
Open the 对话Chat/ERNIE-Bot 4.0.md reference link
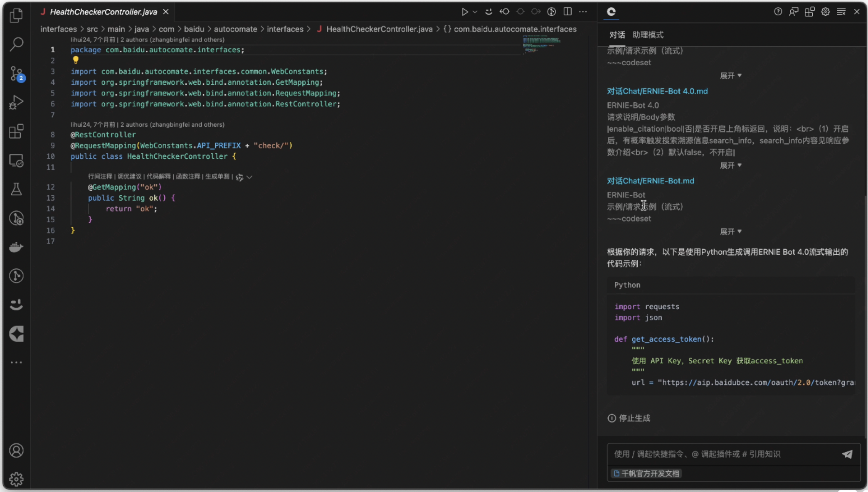(657, 91)
